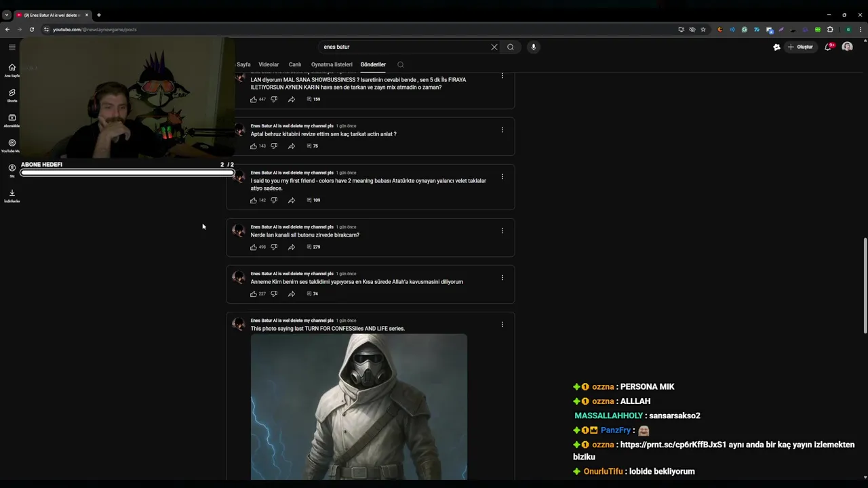Open Chrome profile avatar in toolbar
868x488 pixels.
[848, 29]
